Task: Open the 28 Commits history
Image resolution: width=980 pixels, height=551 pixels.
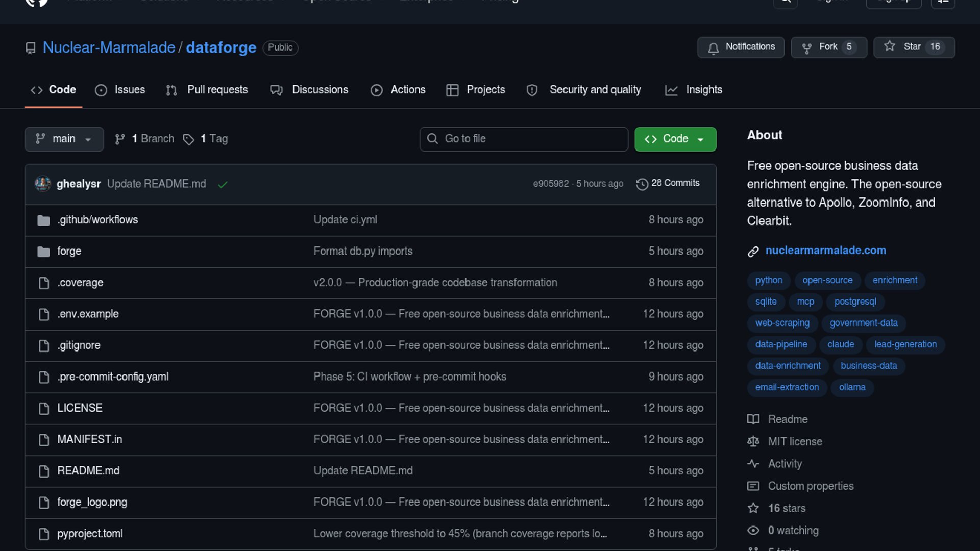Action: (668, 183)
